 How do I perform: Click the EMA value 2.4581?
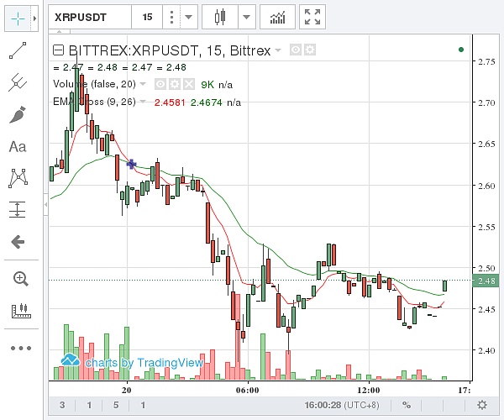pyautogui.click(x=170, y=102)
